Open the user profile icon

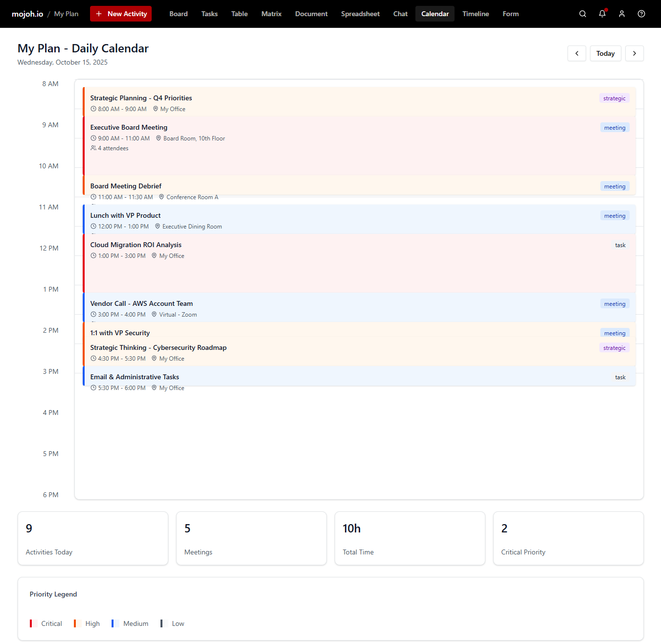[x=621, y=14]
